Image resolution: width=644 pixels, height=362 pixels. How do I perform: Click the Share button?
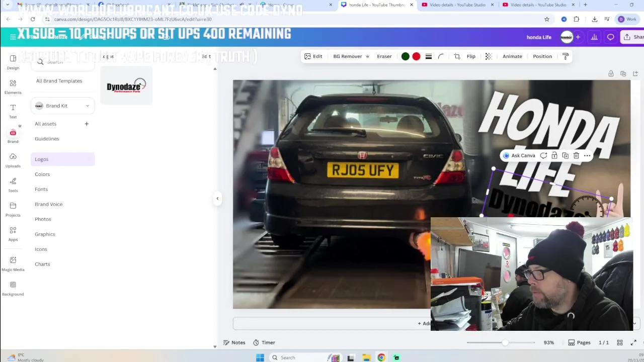point(633,37)
